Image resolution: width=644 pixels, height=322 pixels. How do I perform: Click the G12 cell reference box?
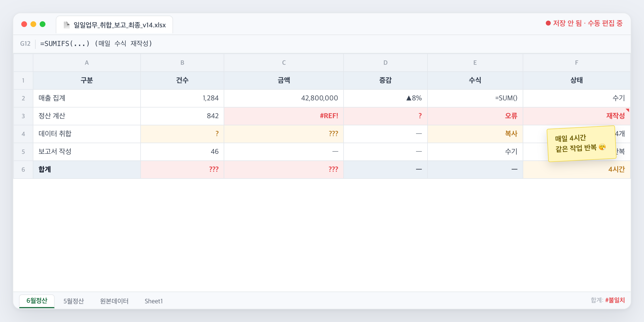pyautogui.click(x=25, y=44)
